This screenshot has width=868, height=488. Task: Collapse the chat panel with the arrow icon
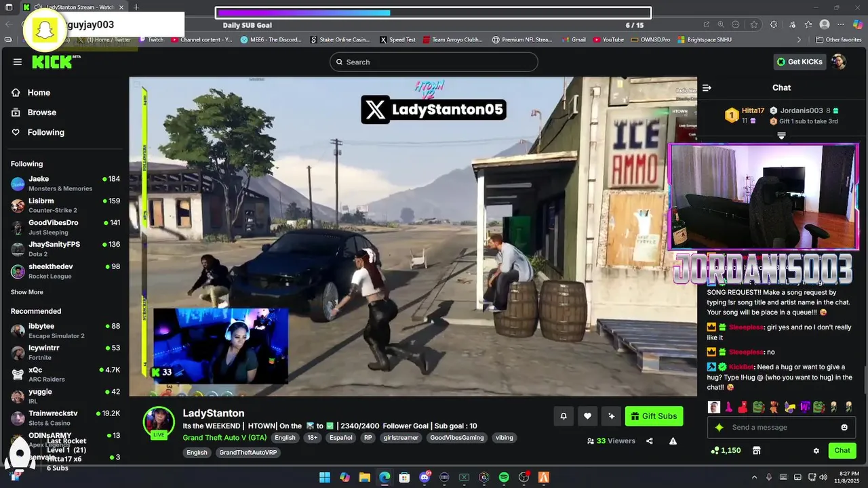(707, 87)
